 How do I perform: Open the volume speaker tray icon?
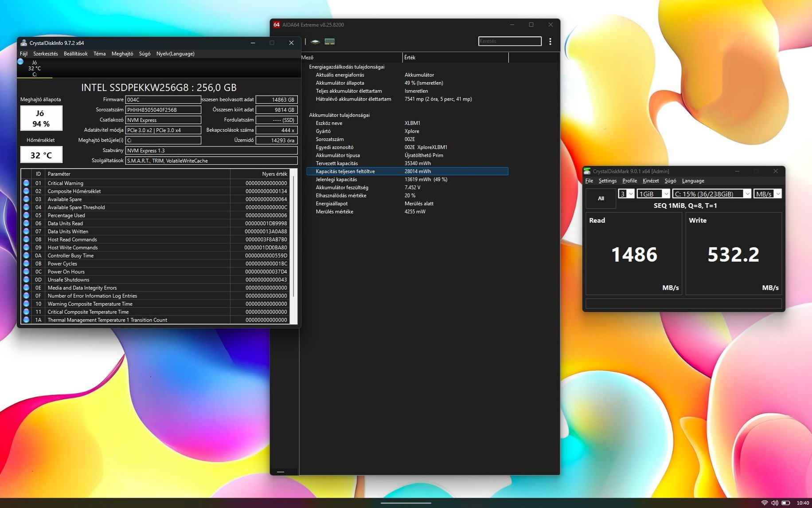point(775,503)
